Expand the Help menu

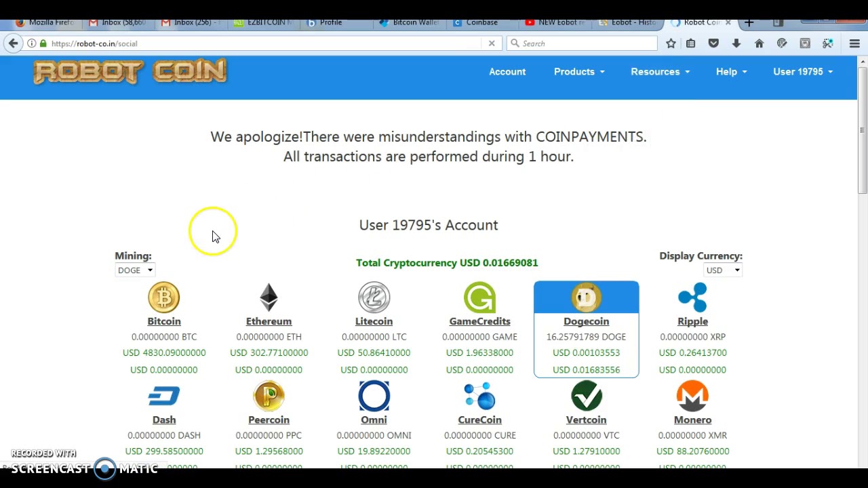coord(731,72)
